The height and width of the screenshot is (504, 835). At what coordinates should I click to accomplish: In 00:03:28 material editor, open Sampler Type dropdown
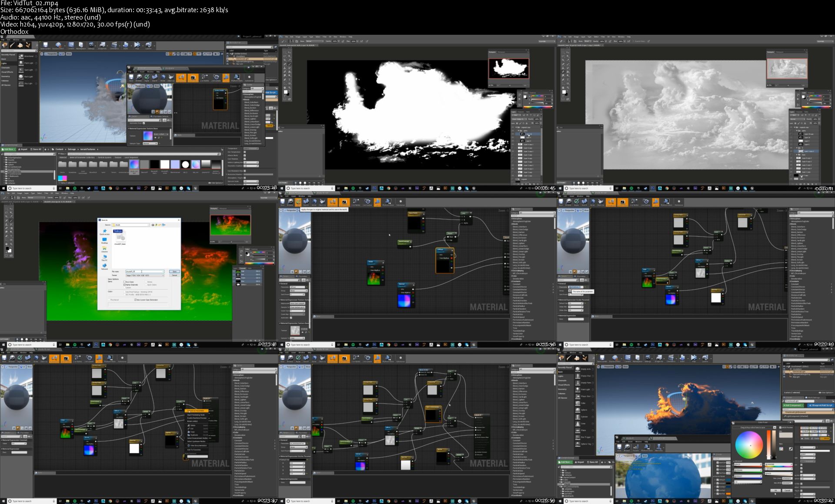tap(150, 143)
